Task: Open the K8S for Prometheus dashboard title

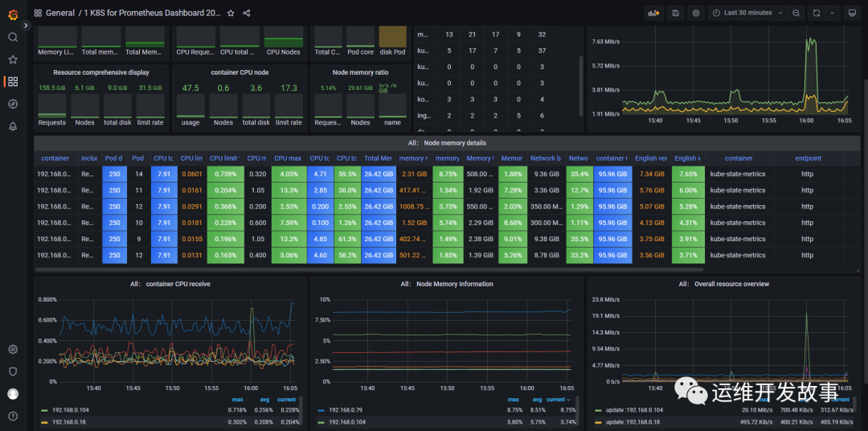Action: point(152,13)
